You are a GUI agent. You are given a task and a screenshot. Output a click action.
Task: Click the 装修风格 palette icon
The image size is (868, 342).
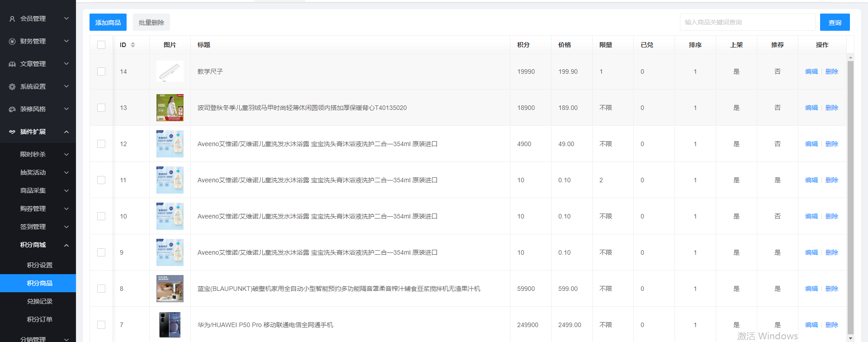click(x=12, y=109)
